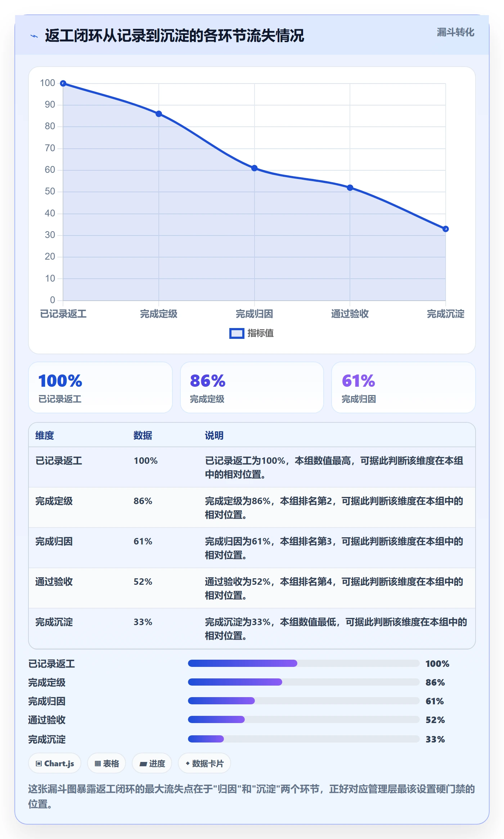Click the 完成沉淀 x-axis label

point(446,314)
